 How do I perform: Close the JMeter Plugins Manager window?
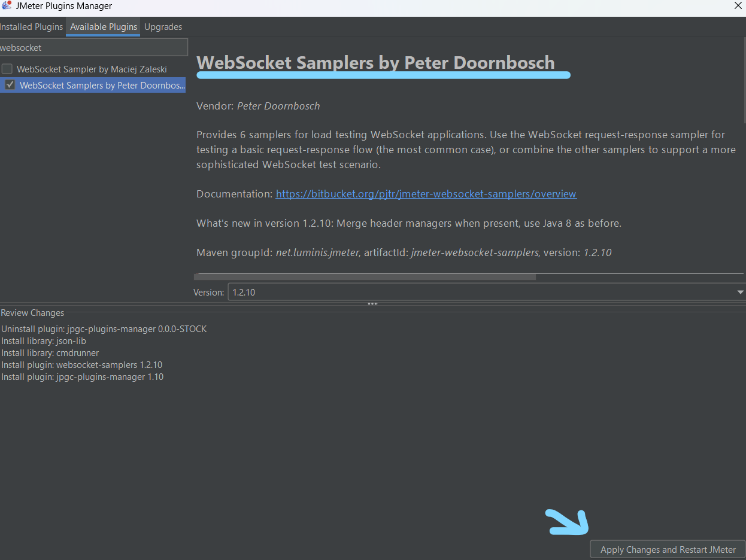click(738, 6)
